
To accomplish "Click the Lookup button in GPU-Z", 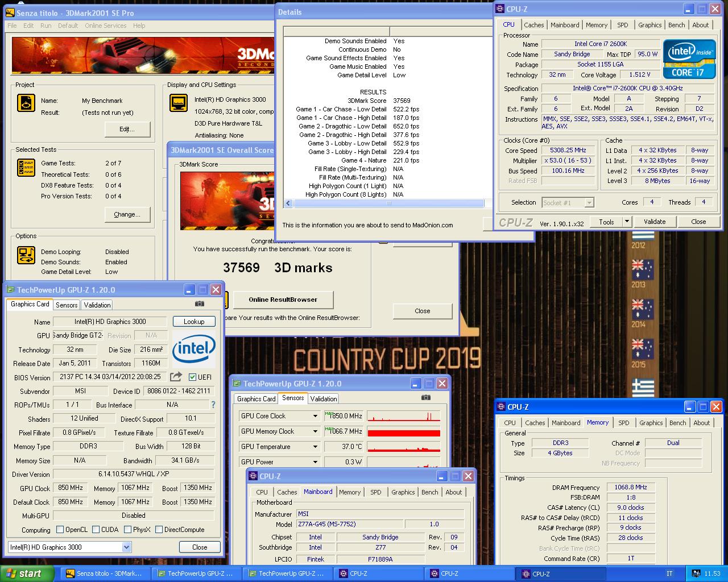I will [194, 321].
